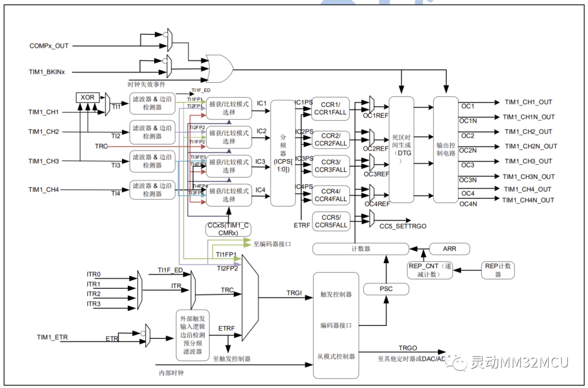Viewport: 588px width, 388px height.
Task: Click the large TRGI multiplexer shape
Action: coord(250,298)
